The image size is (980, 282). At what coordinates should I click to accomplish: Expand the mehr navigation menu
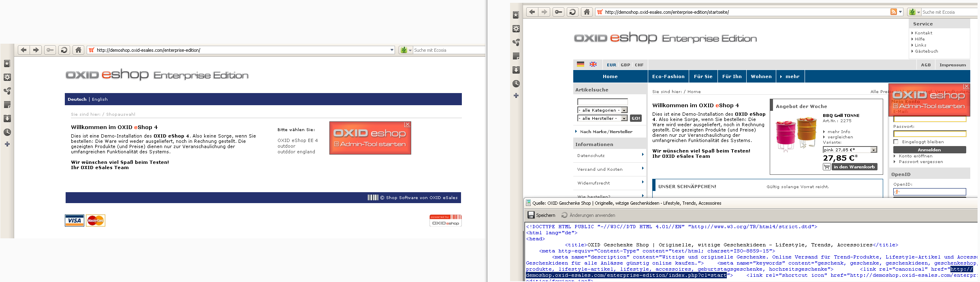click(790, 76)
